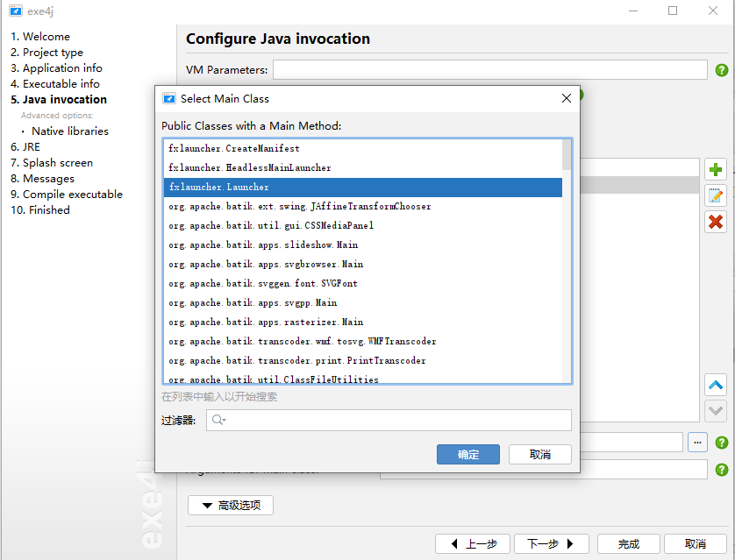Click the help icon beside VM Parameters

722,70
